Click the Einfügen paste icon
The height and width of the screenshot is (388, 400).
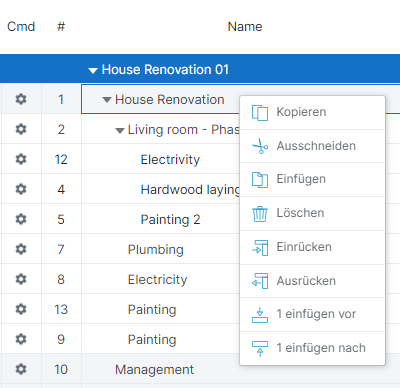[260, 180]
